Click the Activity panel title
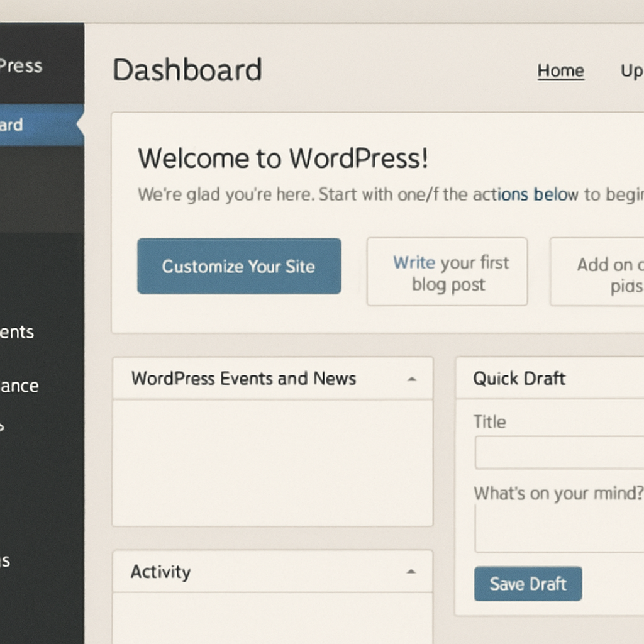Image resolution: width=644 pixels, height=644 pixels. [160, 572]
